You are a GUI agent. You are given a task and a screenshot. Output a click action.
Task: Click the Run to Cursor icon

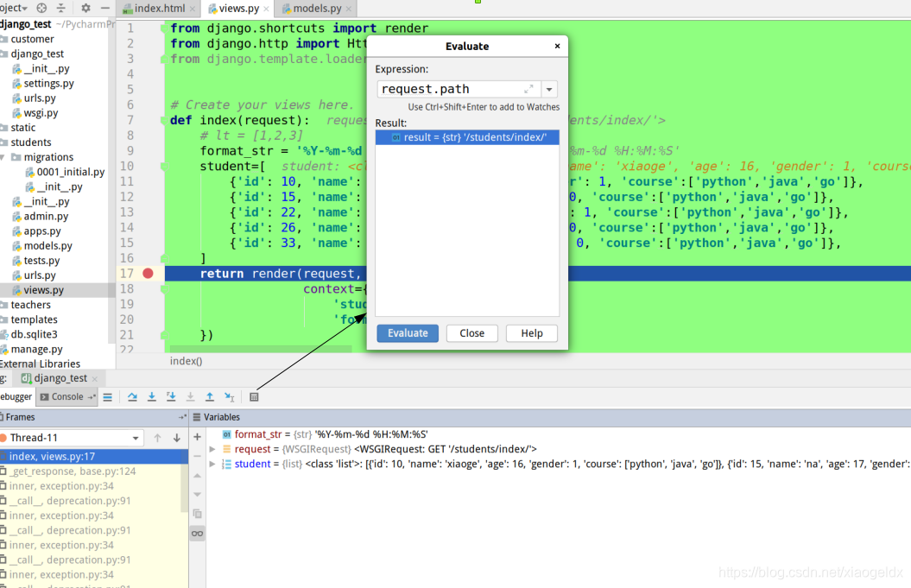click(230, 397)
